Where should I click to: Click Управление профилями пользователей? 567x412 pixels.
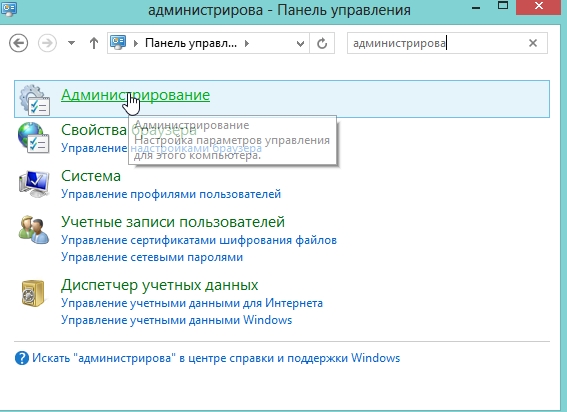click(x=171, y=194)
